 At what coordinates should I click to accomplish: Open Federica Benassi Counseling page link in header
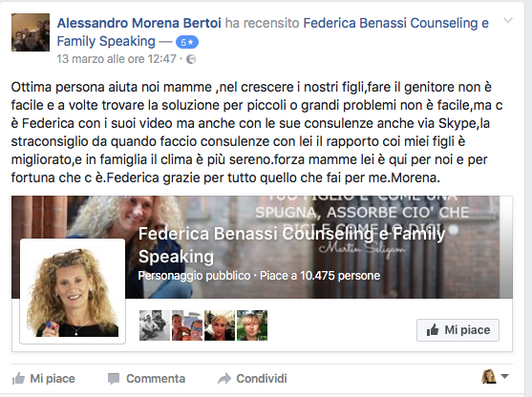273,31
